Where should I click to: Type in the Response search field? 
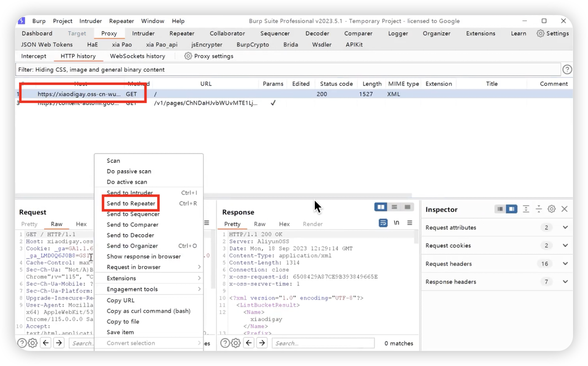(x=323, y=343)
